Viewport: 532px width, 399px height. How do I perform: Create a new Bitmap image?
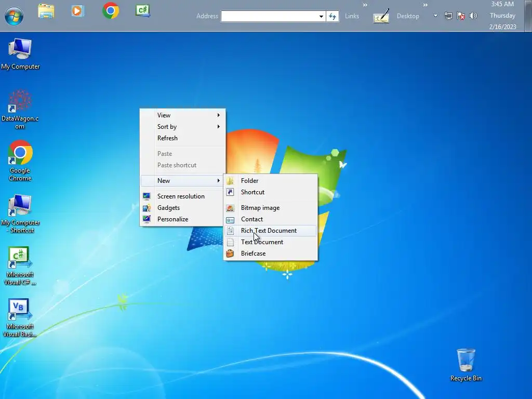[x=270, y=208]
